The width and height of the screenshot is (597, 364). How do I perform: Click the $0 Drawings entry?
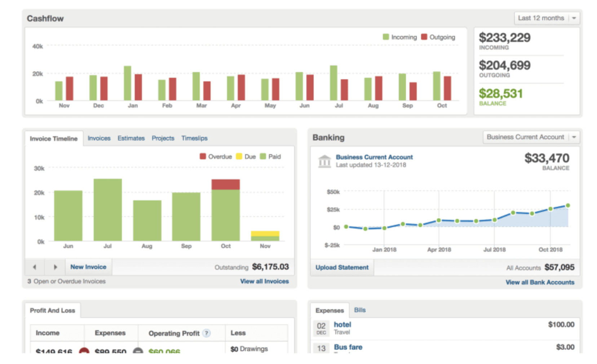pyautogui.click(x=249, y=349)
